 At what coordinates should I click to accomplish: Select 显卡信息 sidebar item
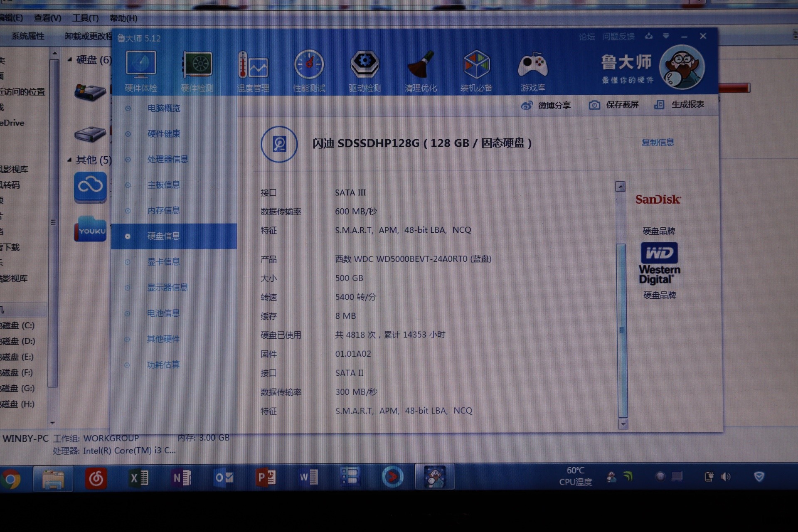(x=163, y=262)
